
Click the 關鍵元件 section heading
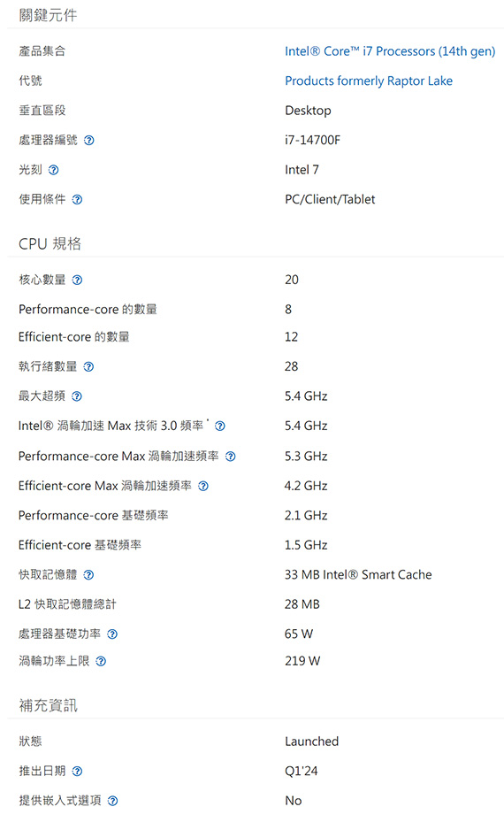click(x=48, y=15)
